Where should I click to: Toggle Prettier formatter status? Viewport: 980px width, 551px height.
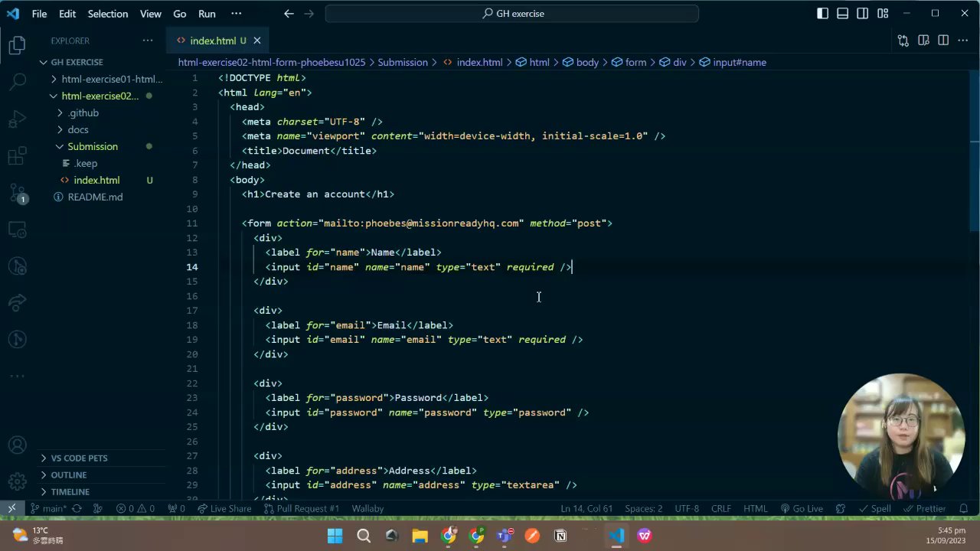tap(923, 508)
